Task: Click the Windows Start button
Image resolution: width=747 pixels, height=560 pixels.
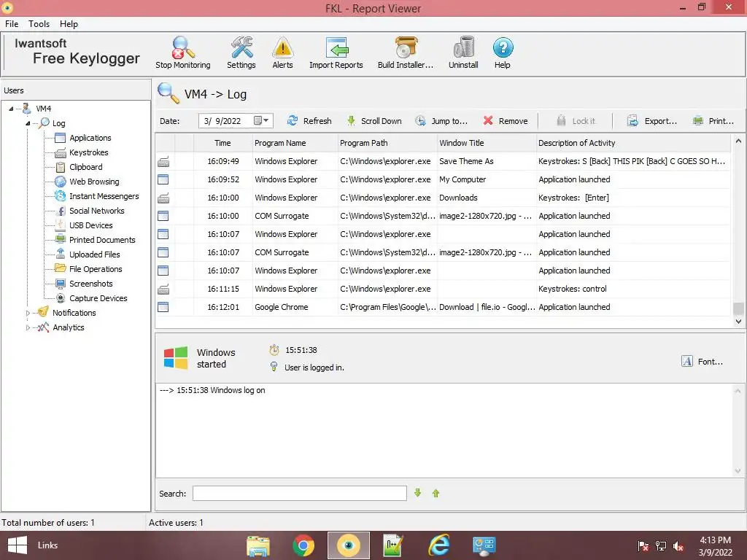Action: (x=18, y=545)
